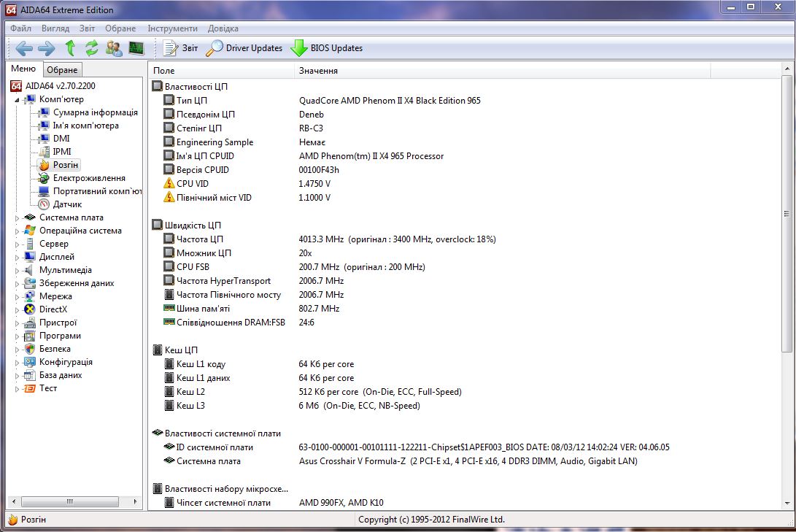Image resolution: width=796 pixels, height=532 pixels.
Task: Expand the Сервер node arrow
Action: pos(18,244)
